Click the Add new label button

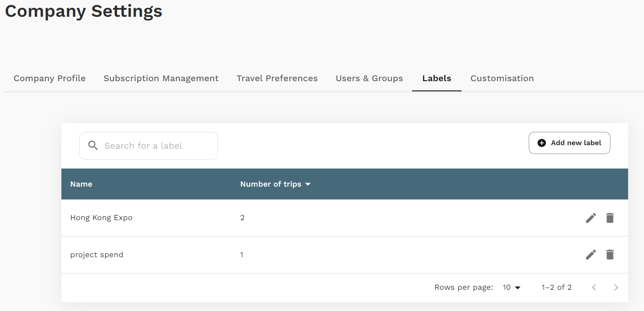pyautogui.click(x=569, y=143)
